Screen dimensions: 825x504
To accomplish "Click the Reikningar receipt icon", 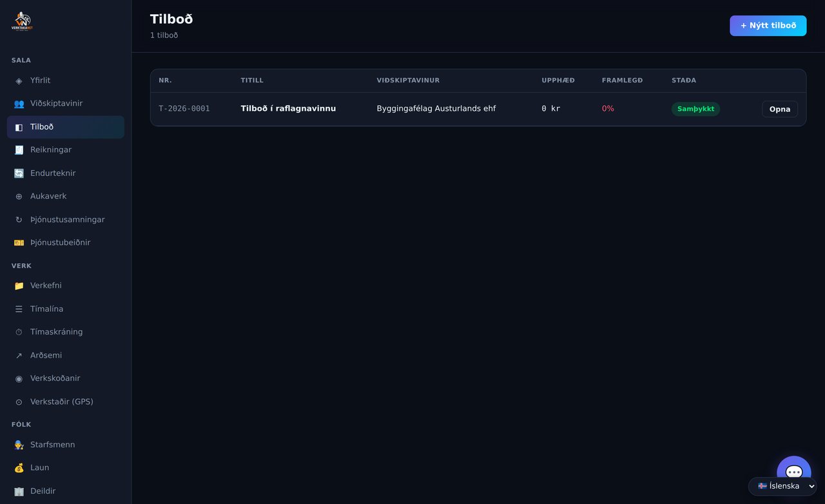I will 19,150.
